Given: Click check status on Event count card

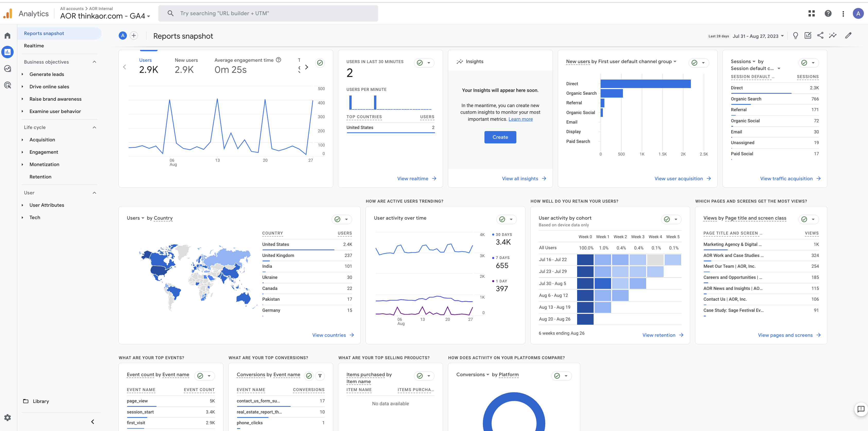Looking at the screenshot, I should point(200,376).
